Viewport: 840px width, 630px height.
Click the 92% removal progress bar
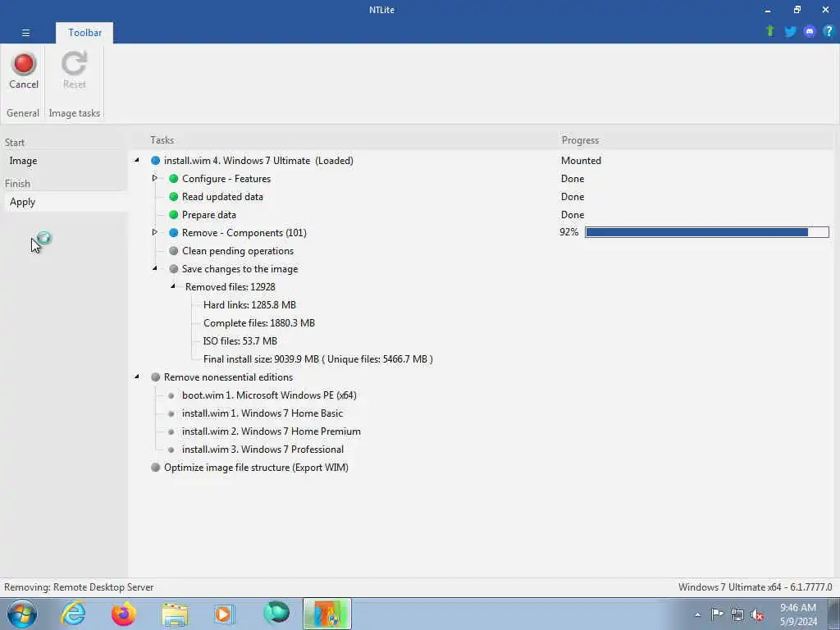tap(706, 232)
